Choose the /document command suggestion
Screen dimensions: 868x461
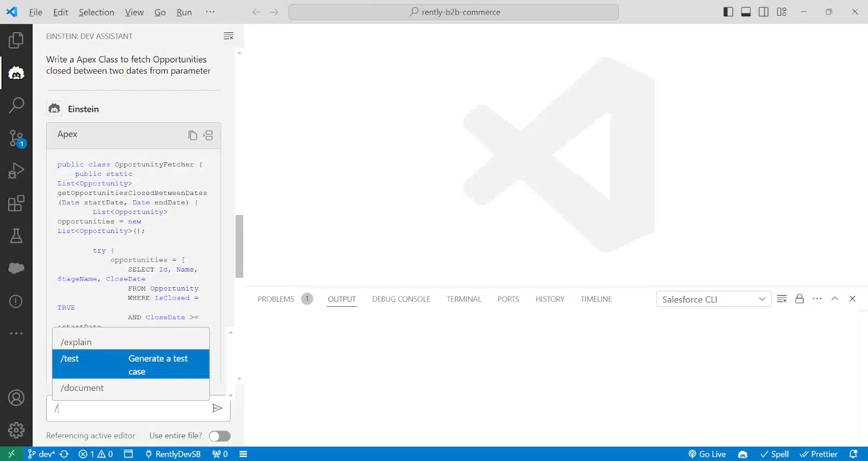pyautogui.click(x=131, y=388)
